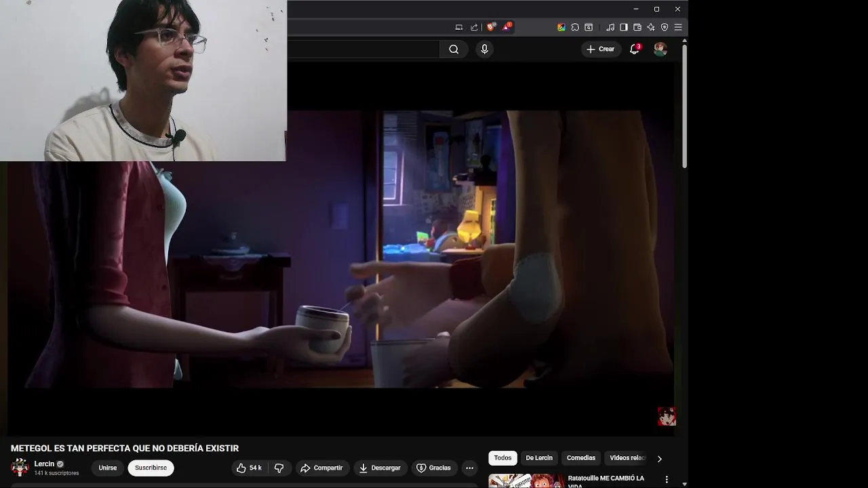Open the media control music note icon
Image resolution: width=868 pixels, height=488 pixels.
click(x=610, y=27)
